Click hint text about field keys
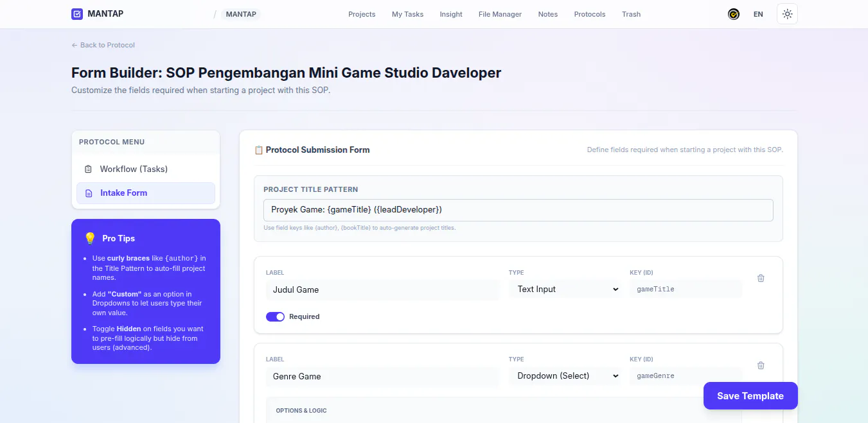The width and height of the screenshot is (868, 423). pos(360,228)
